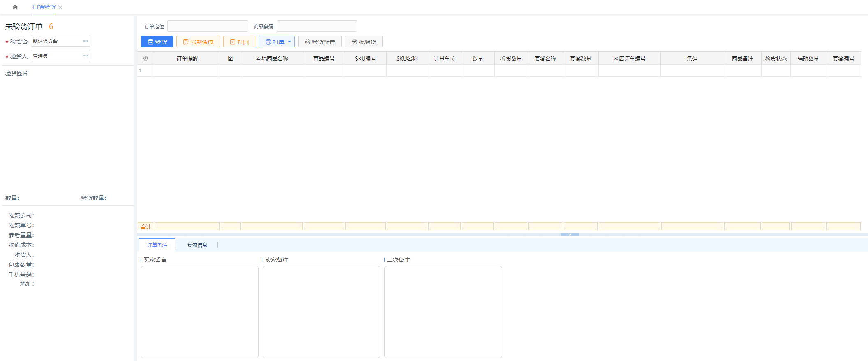Click the 套餐名称 column header

point(546,58)
